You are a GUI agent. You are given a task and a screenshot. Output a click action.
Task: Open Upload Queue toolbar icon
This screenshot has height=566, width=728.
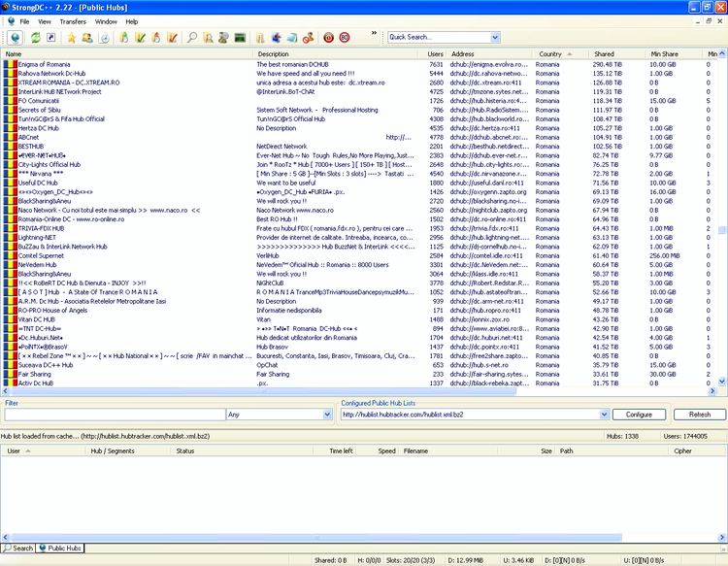pyautogui.click(x=156, y=38)
